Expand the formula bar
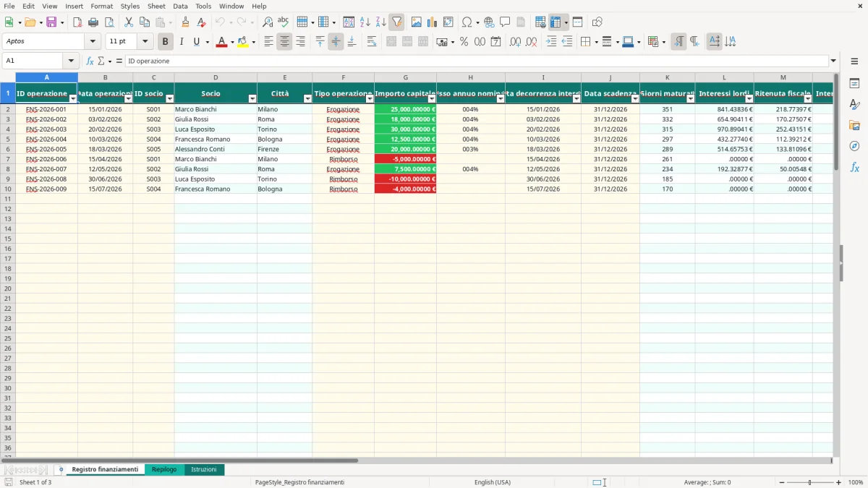The image size is (868, 488). pos(833,61)
